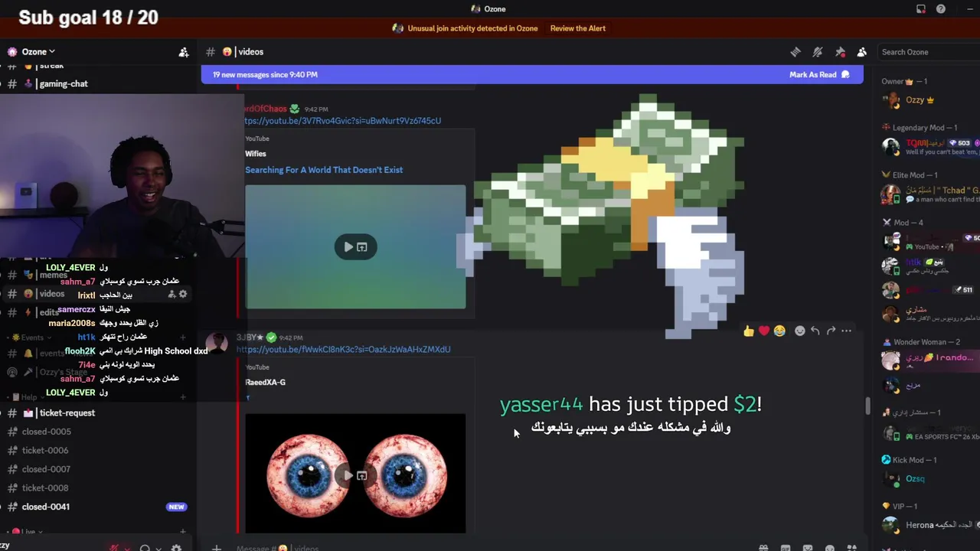
Task: Click invite people icon beside Ozone
Action: click(x=184, y=52)
